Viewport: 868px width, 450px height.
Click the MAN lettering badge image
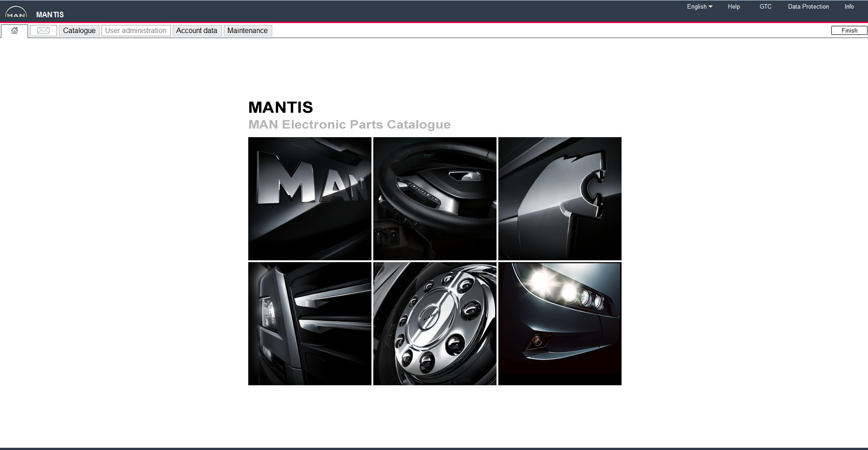pos(310,199)
